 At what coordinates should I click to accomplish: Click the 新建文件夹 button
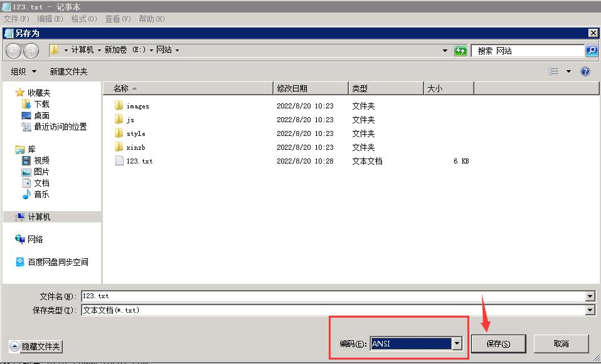68,71
